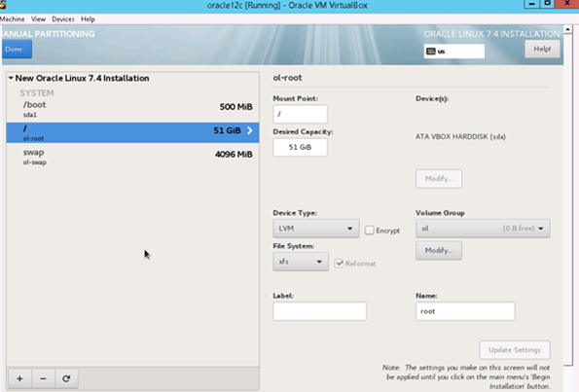Click the ATA VBOX HARDDISK (sda) text
This screenshot has width=579, height=392.
(x=460, y=136)
